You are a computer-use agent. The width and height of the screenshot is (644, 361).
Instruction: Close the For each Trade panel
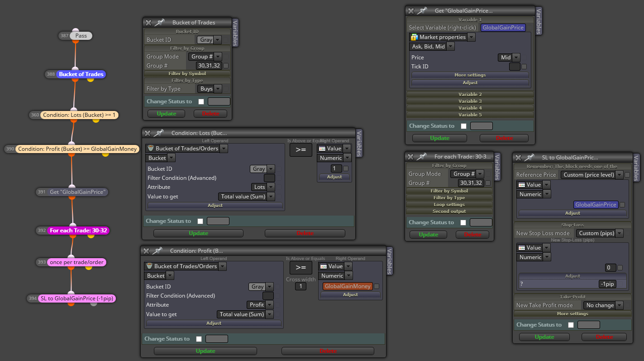[410, 156]
